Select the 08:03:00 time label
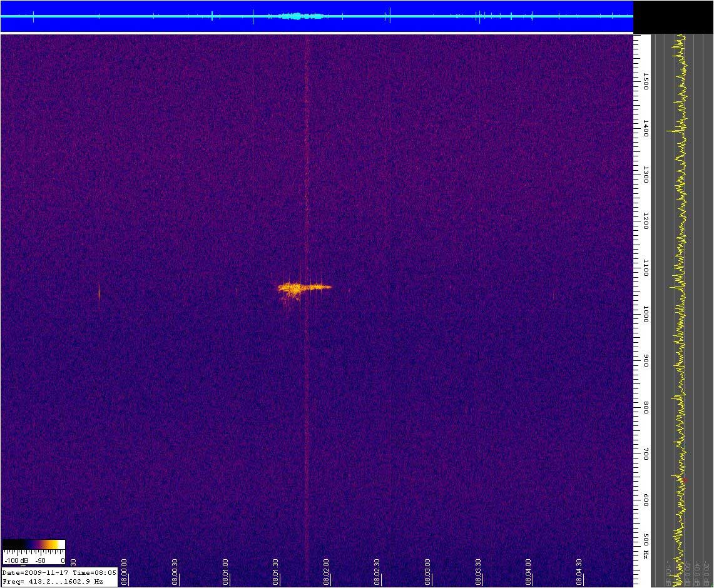 (x=427, y=572)
